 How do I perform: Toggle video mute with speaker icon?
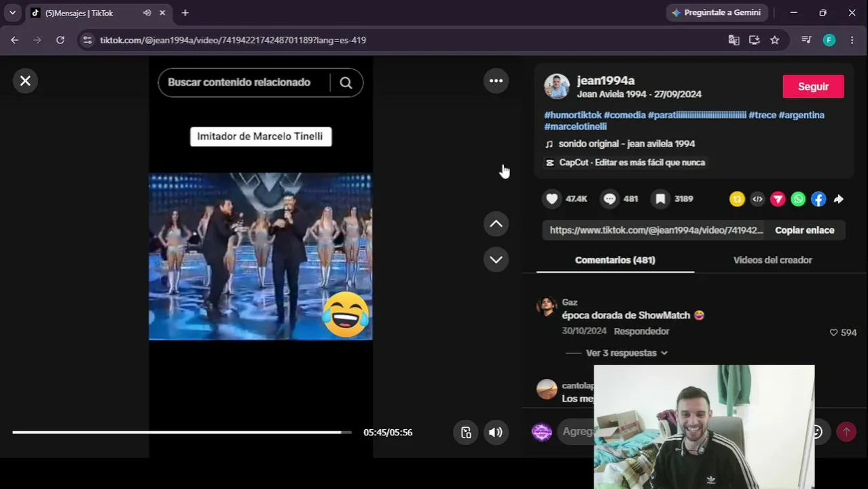click(x=496, y=433)
